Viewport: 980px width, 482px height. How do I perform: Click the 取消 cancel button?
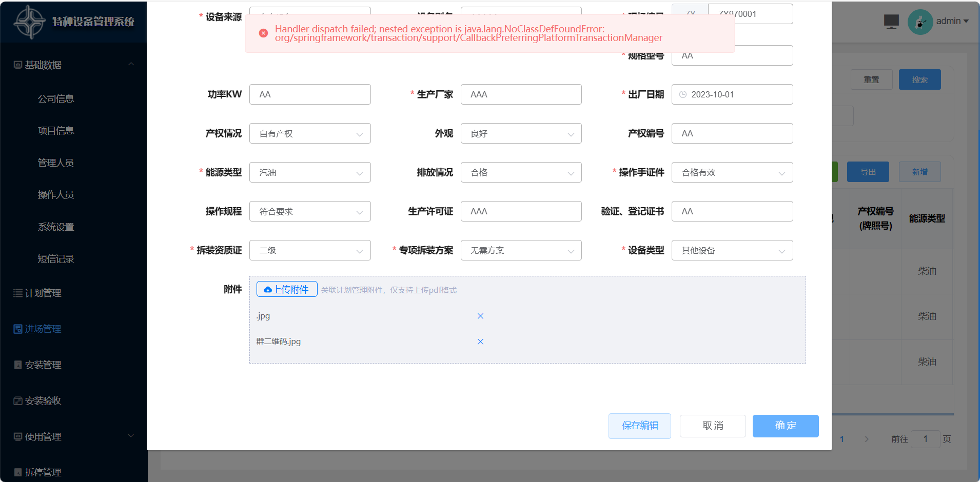712,426
